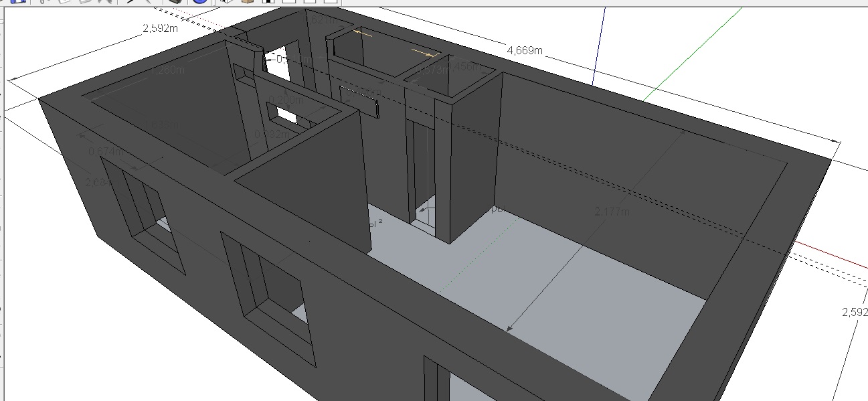Click the 0,456m dimension label
Screen dimensions: 868x401
pos(465,66)
